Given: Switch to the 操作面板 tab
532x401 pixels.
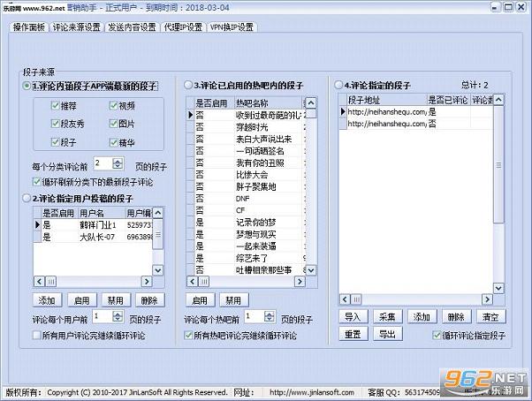Looking at the screenshot, I should click(29, 27).
